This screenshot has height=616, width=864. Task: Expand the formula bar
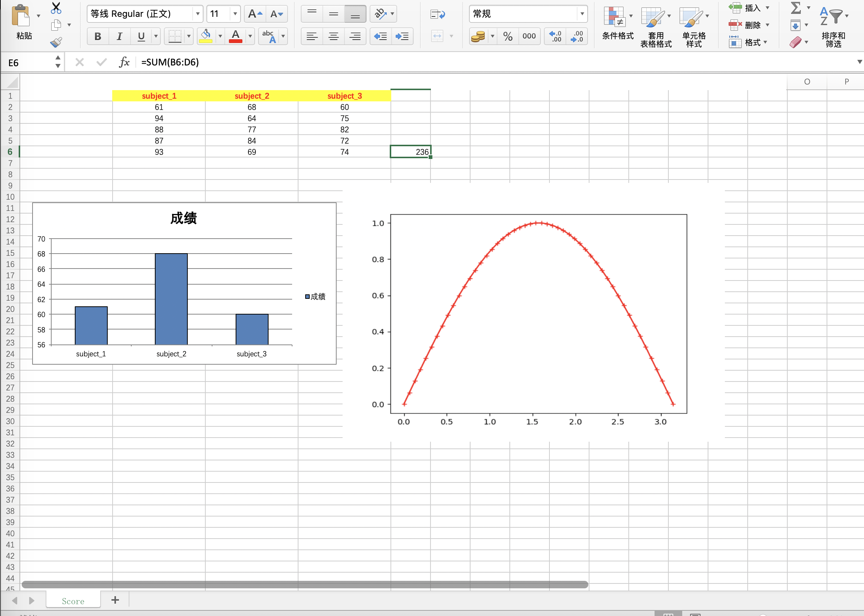click(x=859, y=62)
